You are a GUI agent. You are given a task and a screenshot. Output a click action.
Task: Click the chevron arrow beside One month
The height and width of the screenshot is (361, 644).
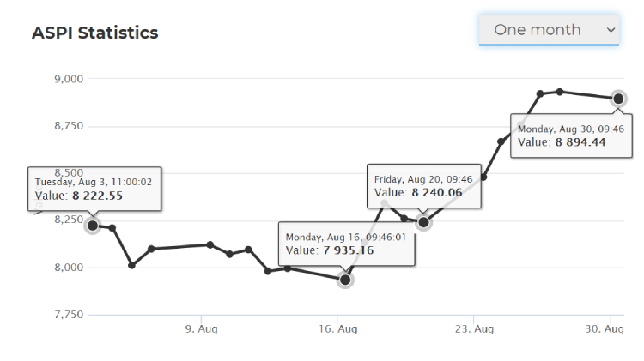pyautogui.click(x=611, y=30)
